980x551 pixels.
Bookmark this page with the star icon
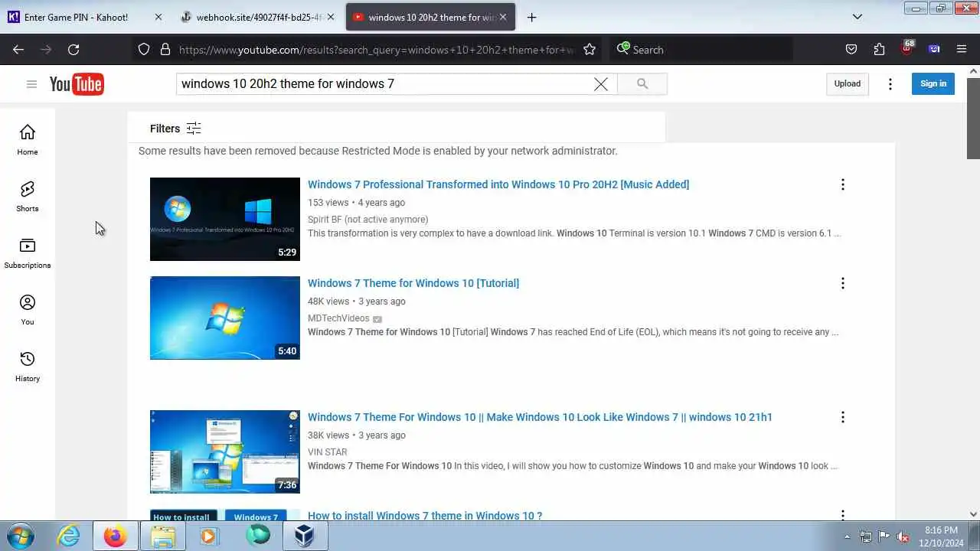[x=590, y=50]
